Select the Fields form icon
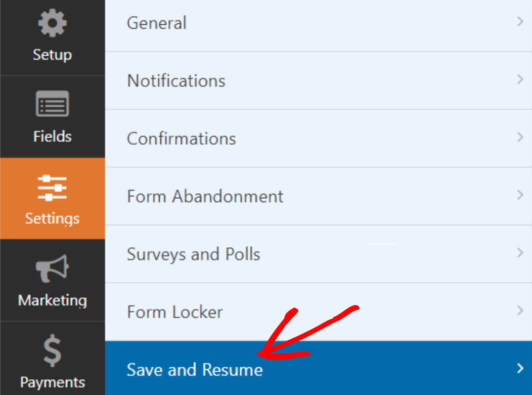The image size is (532, 395). (52, 104)
